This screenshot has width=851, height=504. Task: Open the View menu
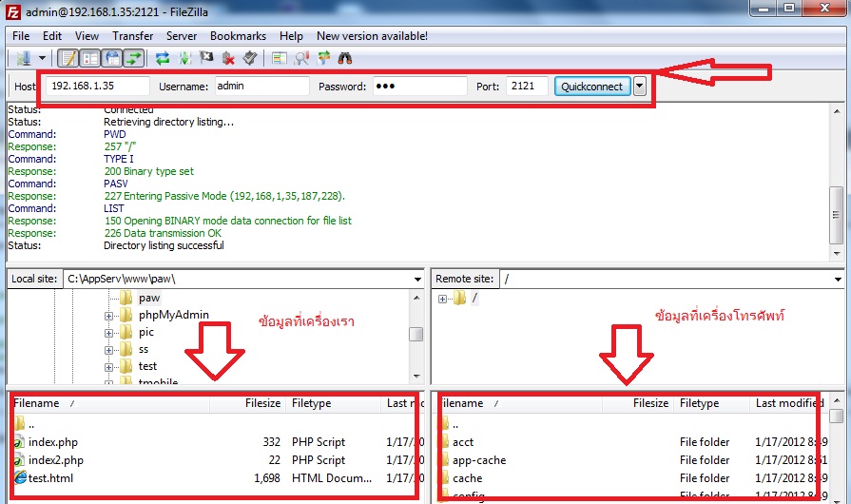87,36
